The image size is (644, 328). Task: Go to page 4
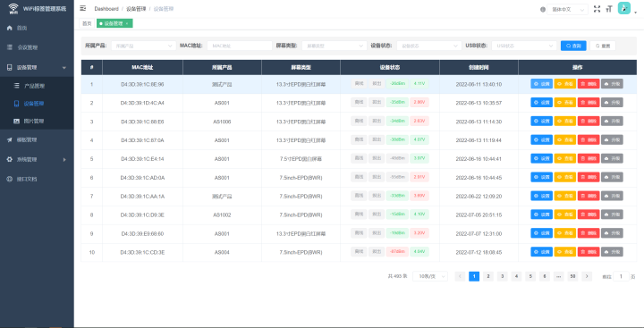[x=516, y=276]
